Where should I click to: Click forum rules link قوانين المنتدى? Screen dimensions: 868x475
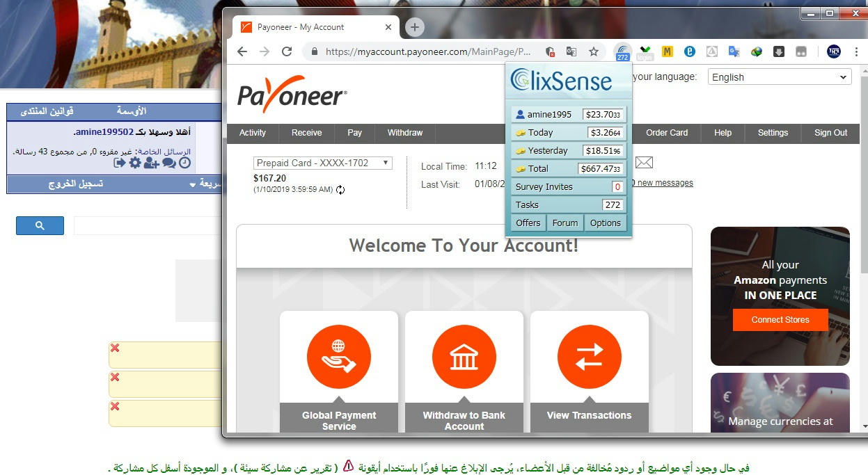coord(47,111)
